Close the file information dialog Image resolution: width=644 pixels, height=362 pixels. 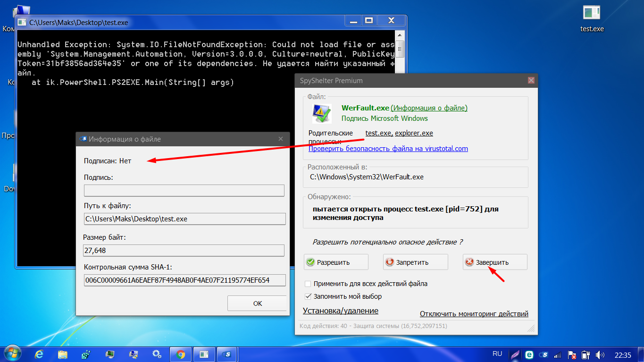(281, 139)
